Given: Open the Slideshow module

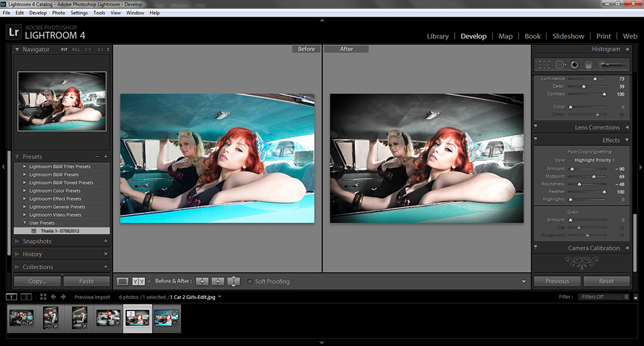Looking at the screenshot, I should pyautogui.click(x=568, y=36).
